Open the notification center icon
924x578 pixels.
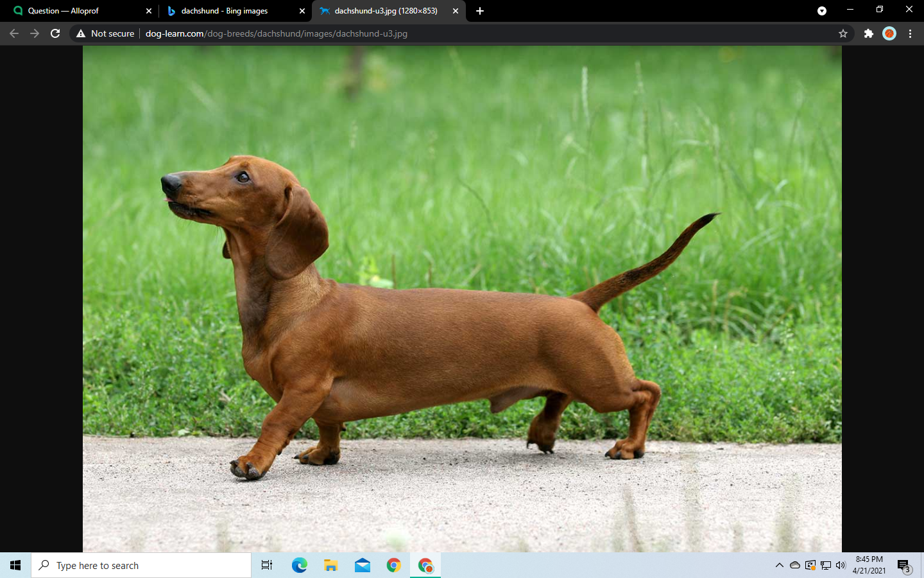904,565
